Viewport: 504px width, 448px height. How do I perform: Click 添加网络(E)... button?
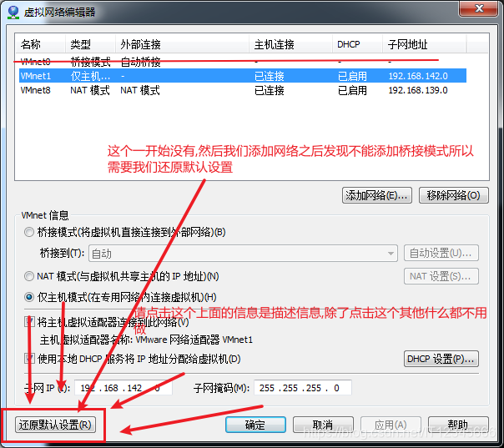pyautogui.click(x=376, y=195)
